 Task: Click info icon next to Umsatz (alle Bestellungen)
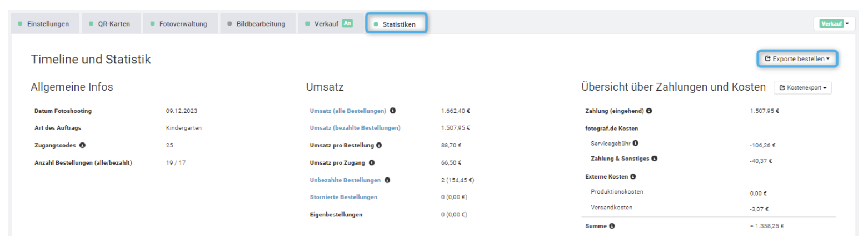tap(393, 111)
